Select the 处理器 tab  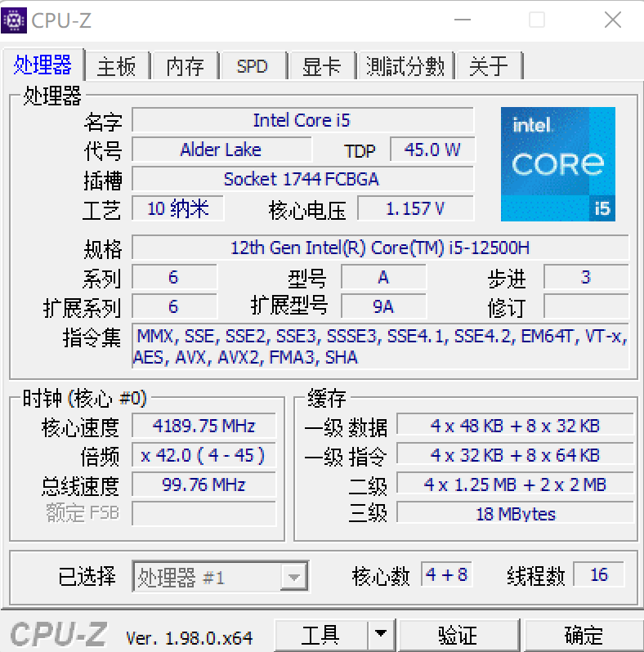pos(42,65)
